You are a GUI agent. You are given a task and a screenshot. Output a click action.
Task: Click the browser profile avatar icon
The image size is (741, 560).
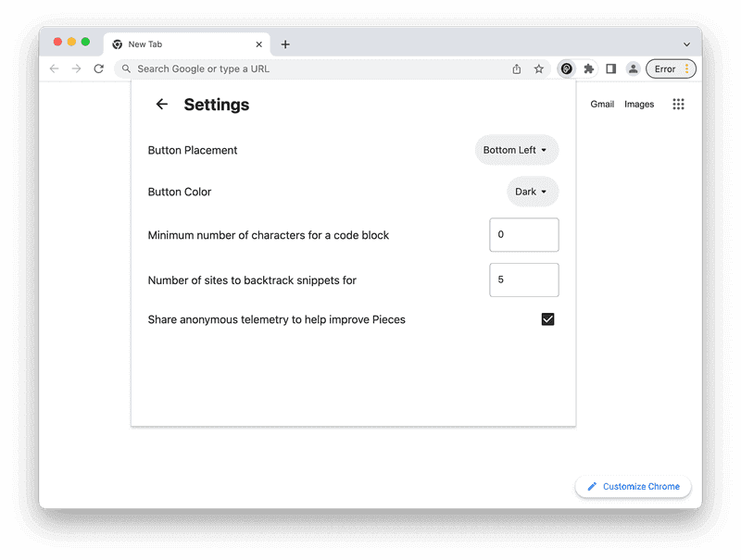click(634, 68)
